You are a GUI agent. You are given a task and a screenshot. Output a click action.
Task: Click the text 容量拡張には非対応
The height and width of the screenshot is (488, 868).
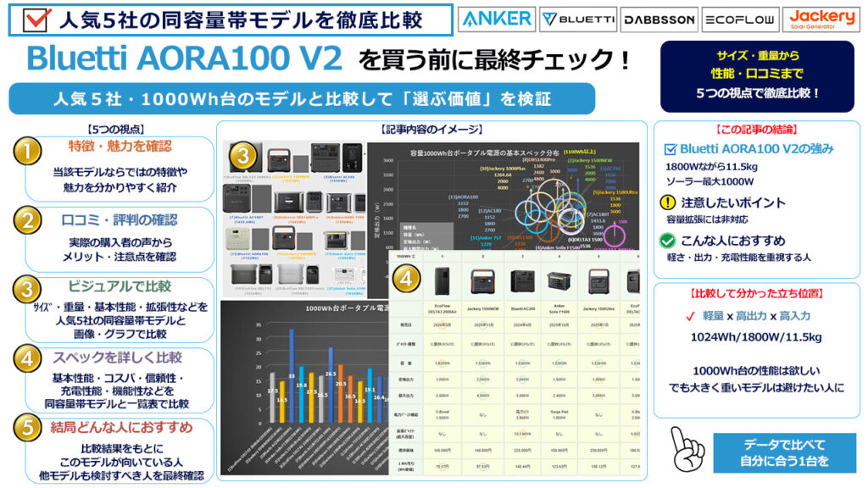coord(707,219)
